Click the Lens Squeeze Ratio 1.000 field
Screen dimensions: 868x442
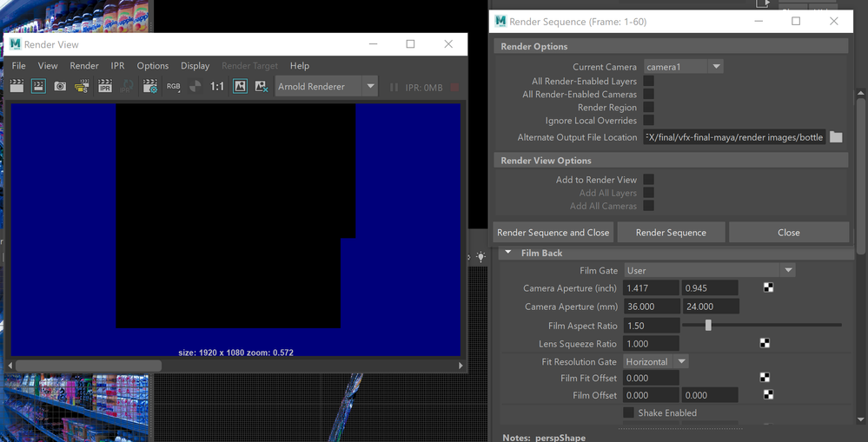651,344
